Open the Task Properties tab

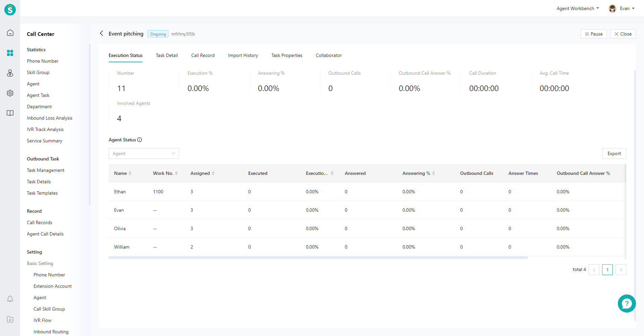(x=287, y=55)
